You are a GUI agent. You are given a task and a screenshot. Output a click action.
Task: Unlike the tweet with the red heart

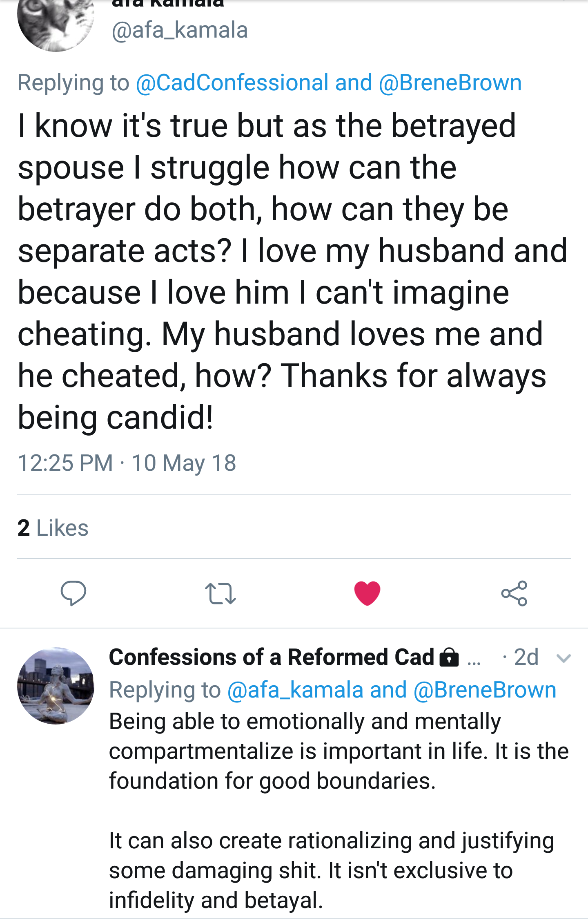point(367,593)
